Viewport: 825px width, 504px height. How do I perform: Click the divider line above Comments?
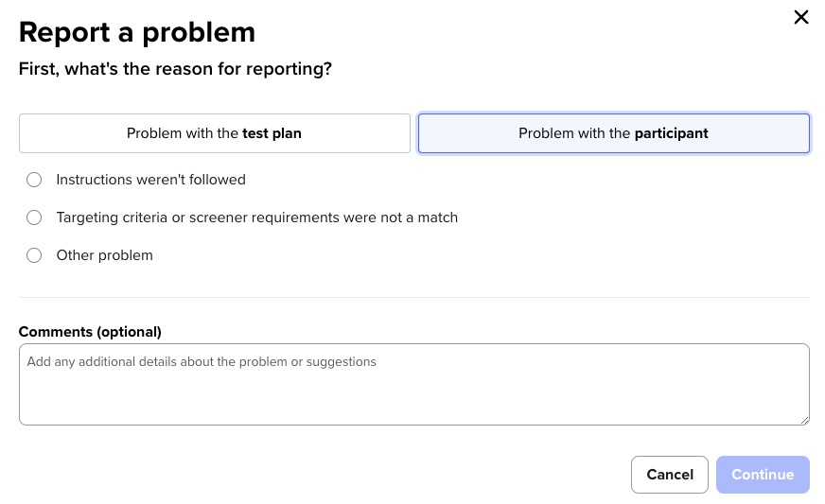click(x=413, y=297)
